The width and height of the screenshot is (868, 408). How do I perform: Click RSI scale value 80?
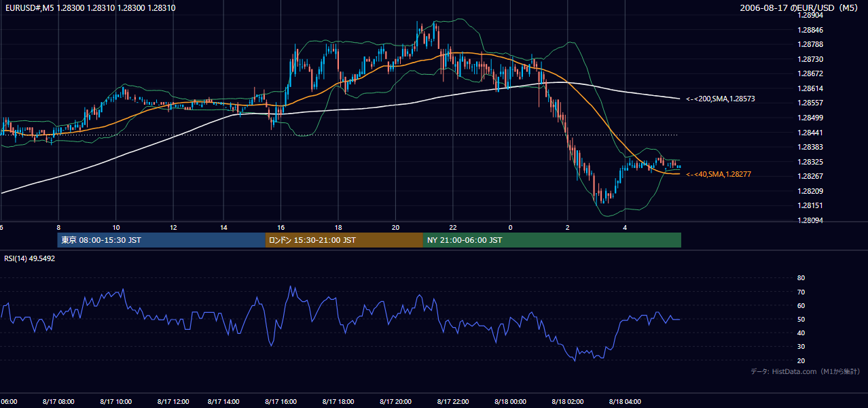(801, 278)
